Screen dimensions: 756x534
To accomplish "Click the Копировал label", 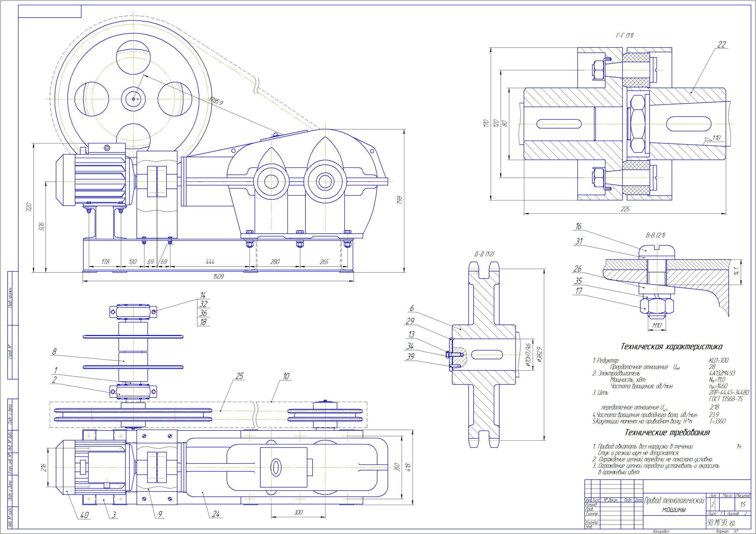I will tap(661, 531).
